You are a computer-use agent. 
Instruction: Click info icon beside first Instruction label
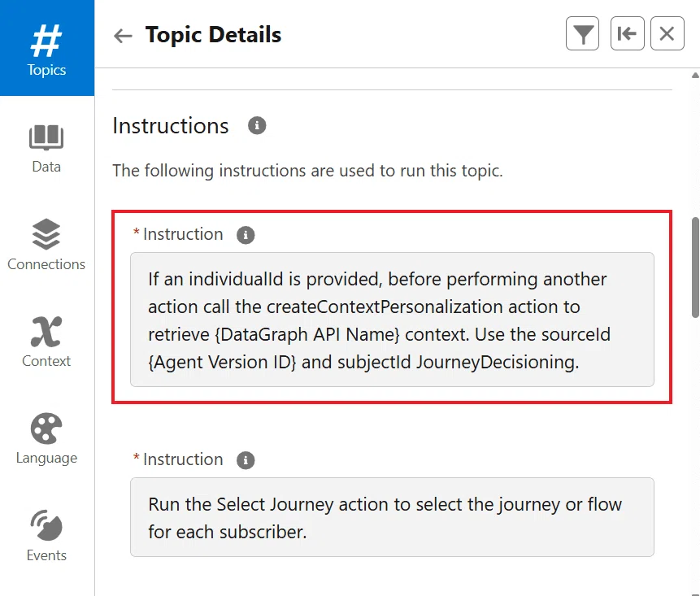246,234
